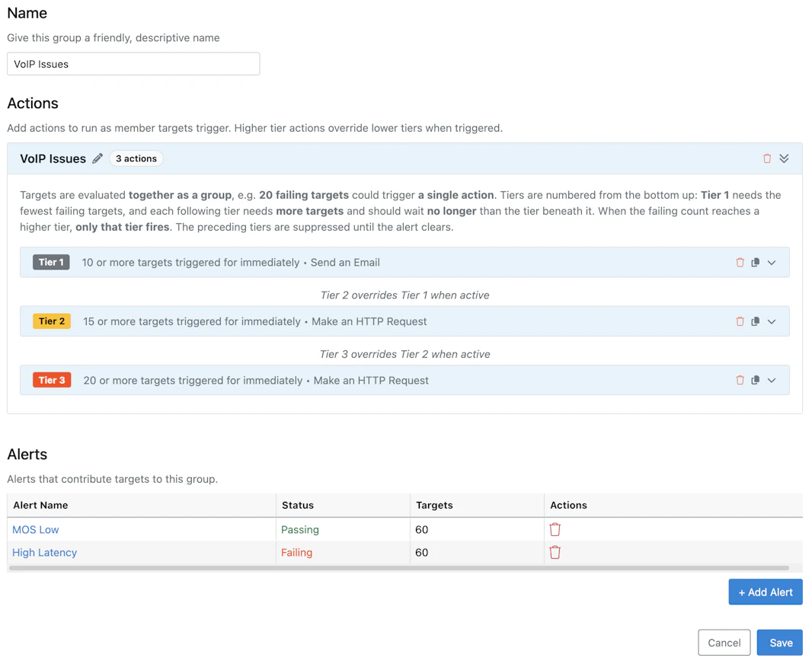The width and height of the screenshot is (812, 664).
Task: Cancel the group changes
Action: coord(724,643)
